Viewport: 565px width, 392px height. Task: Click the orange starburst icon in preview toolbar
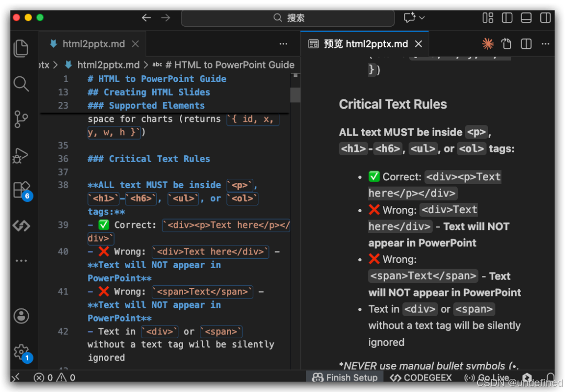(x=488, y=44)
